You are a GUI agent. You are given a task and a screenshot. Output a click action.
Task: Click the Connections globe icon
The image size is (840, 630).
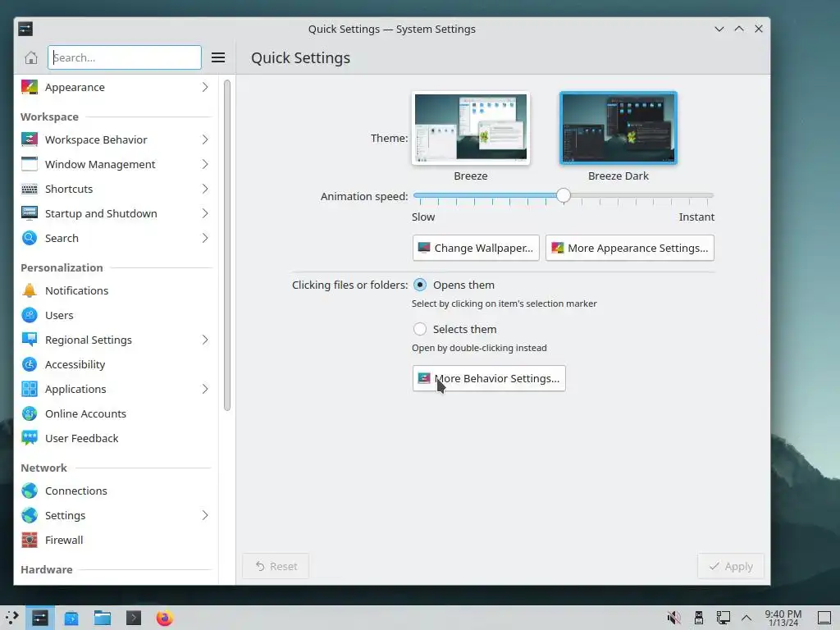click(30, 491)
